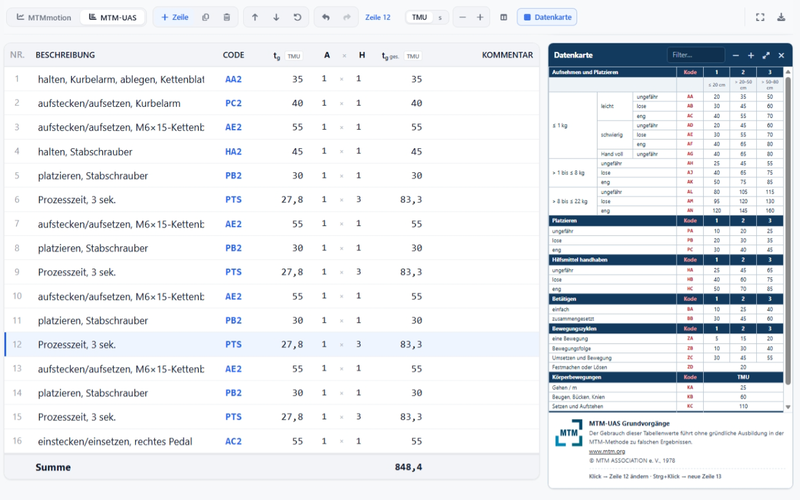
Task: Open code AC2 in row 16
Action: click(233, 441)
